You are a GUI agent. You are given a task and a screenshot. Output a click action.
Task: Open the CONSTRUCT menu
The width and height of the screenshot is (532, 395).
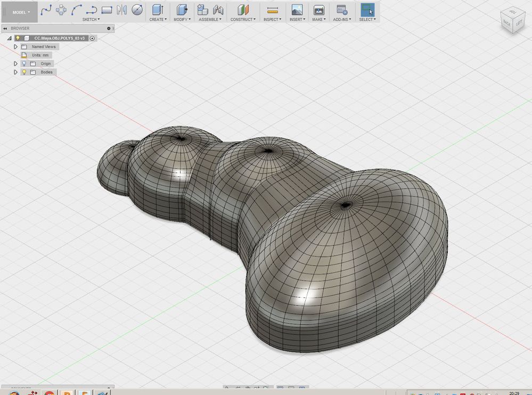click(243, 19)
